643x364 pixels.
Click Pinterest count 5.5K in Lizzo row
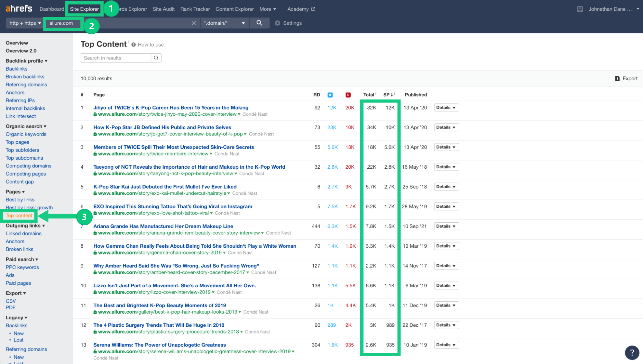351,286
